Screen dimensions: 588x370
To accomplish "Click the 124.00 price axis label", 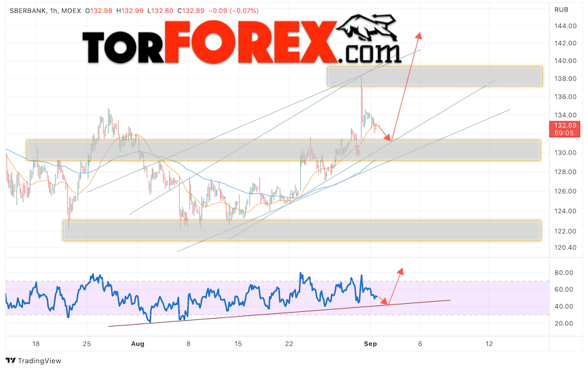I will tap(566, 211).
